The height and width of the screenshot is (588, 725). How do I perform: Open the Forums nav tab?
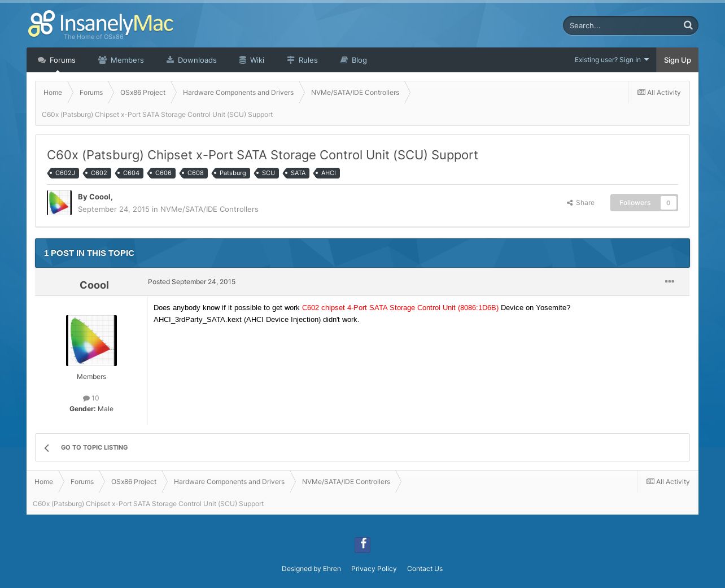[x=56, y=60]
